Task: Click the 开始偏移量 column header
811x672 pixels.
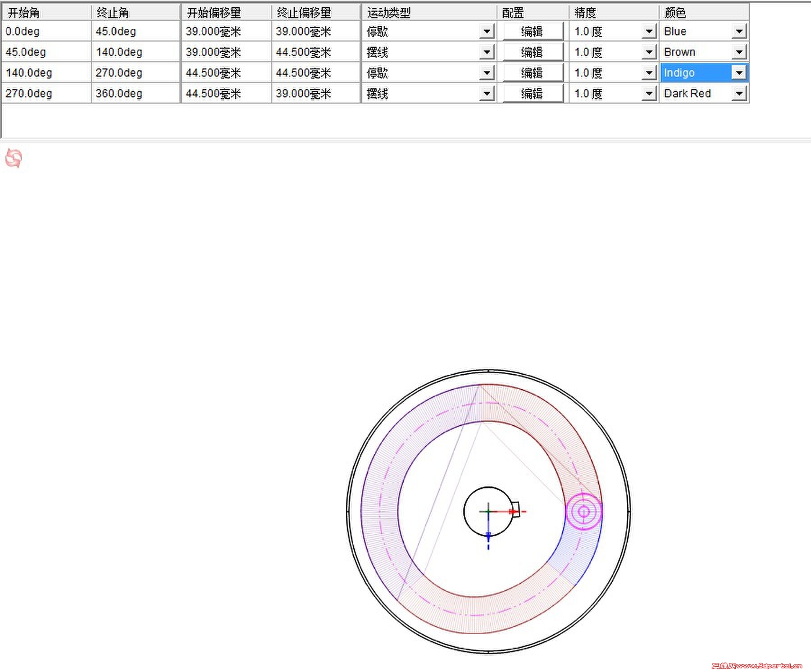Action: [x=226, y=13]
